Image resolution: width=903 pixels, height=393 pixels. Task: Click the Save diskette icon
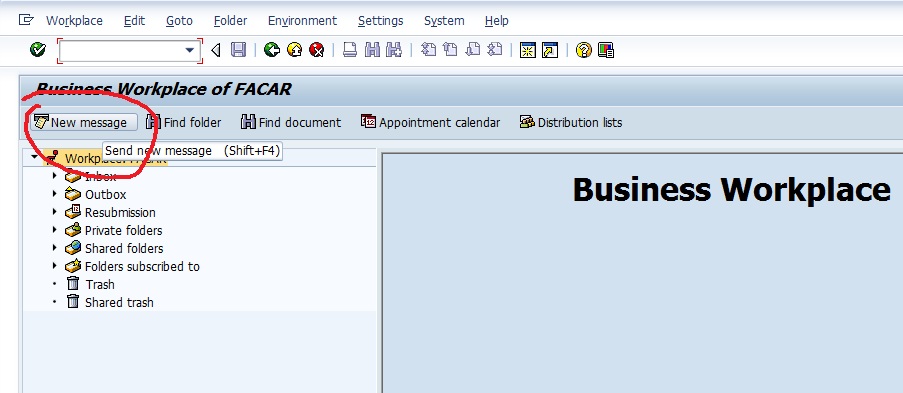[x=238, y=50]
